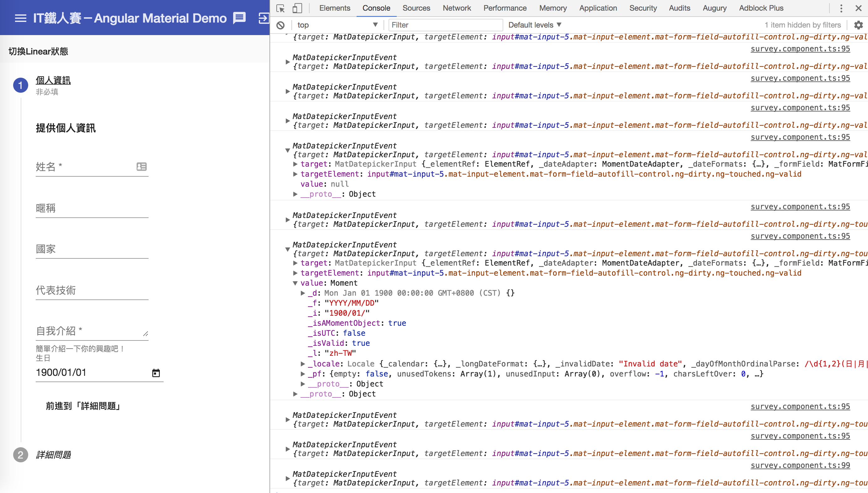This screenshot has width=868, height=493.
Task: Expand the _pf: {empty: false property
Action: [x=302, y=374]
